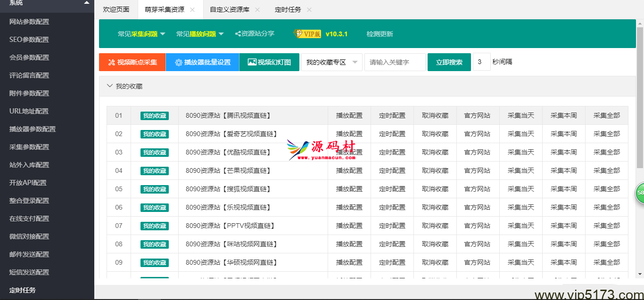
Task: Select 播放器参数配置 in the sidebar
Action: click(33, 129)
